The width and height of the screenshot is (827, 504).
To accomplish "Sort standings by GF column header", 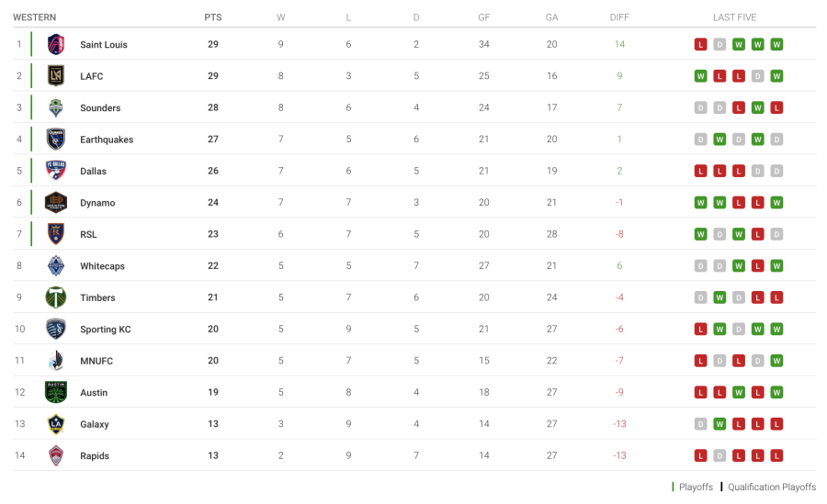I will click(484, 17).
